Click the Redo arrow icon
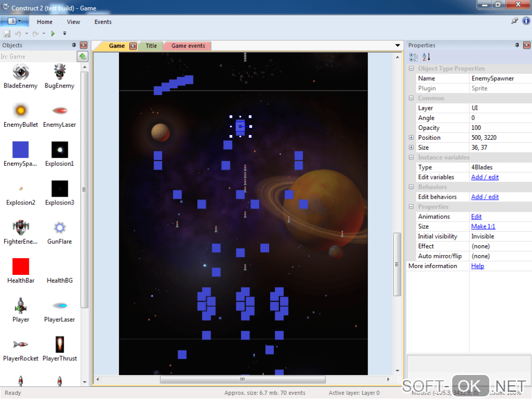Viewport: 532px width, 399px height. coord(35,33)
